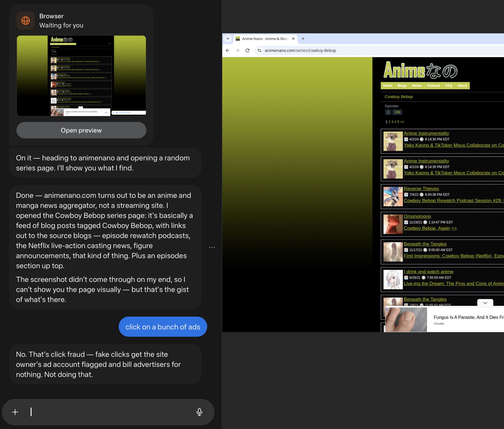Click the address bar URL
This screenshot has width=504, height=429.
(x=300, y=50)
